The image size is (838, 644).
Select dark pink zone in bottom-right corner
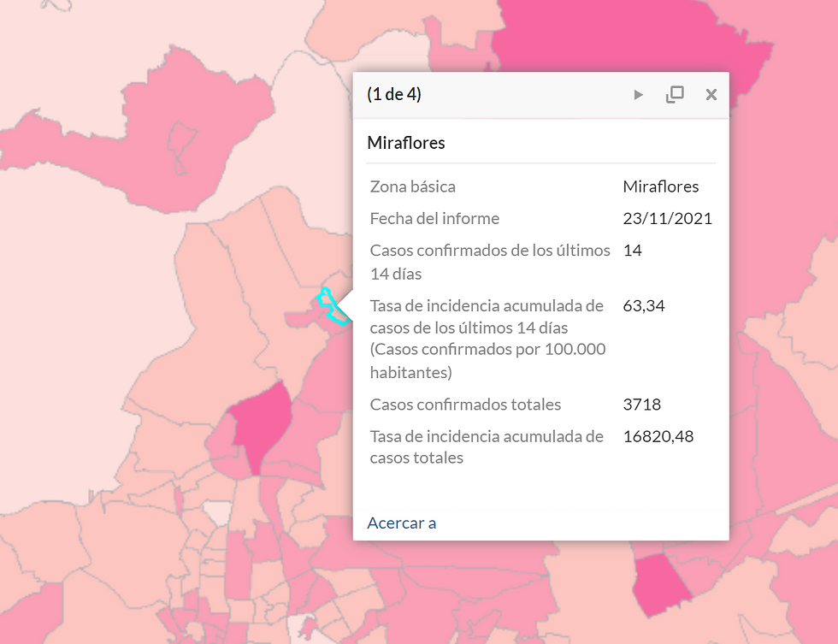click(x=661, y=583)
